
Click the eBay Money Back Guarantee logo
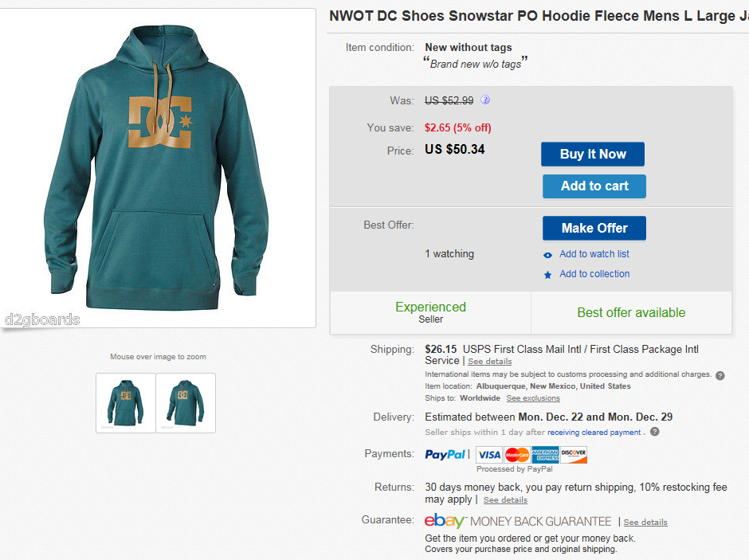tap(518, 521)
